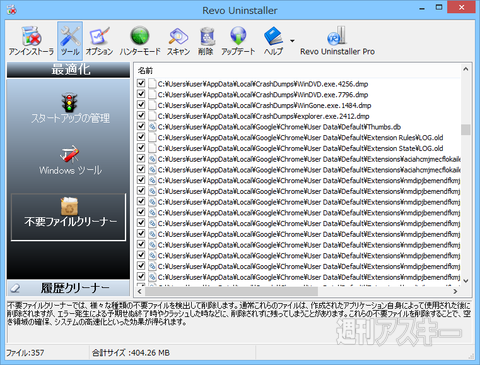This screenshot has width=480, height=365.
Task: Select the WinGone.exe.1484.dmp file path
Action: tap(264, 105)
